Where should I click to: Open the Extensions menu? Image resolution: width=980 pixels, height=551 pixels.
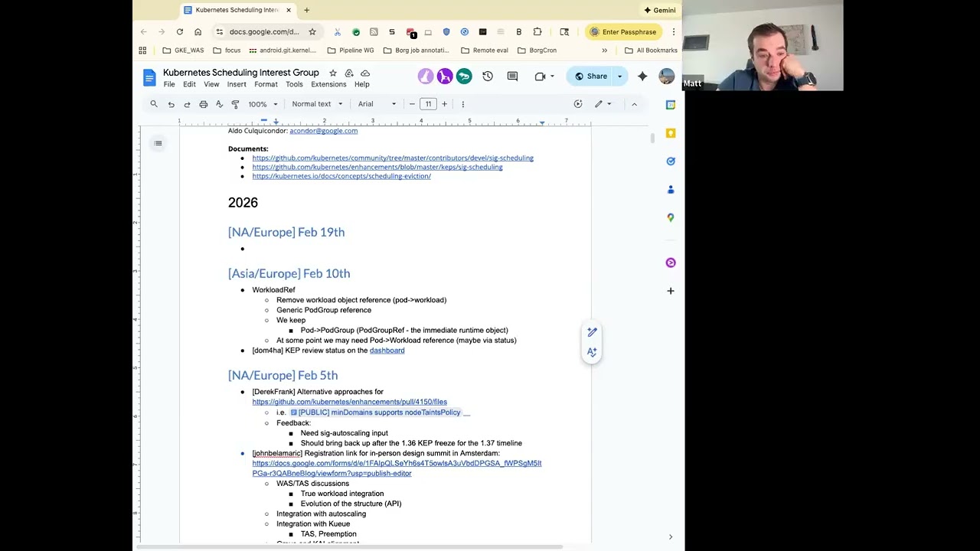point(328,84)
